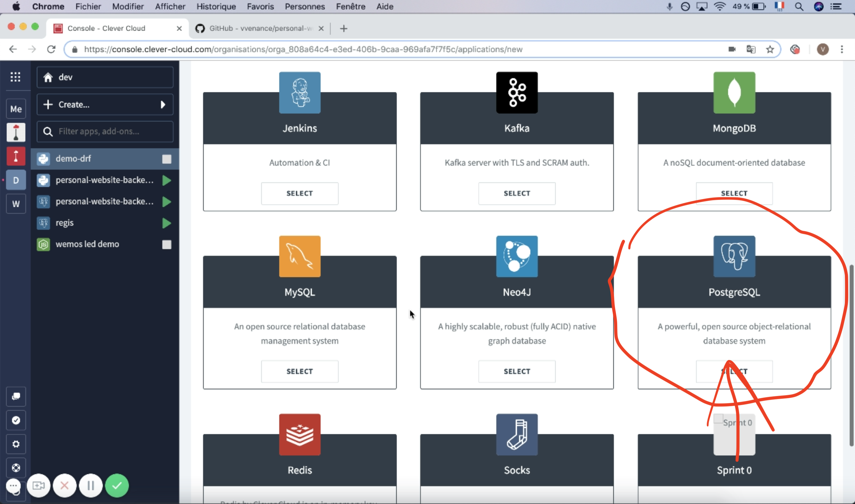
Task: Click the Filter apps, add-ons field
Action: pos(105,131)
